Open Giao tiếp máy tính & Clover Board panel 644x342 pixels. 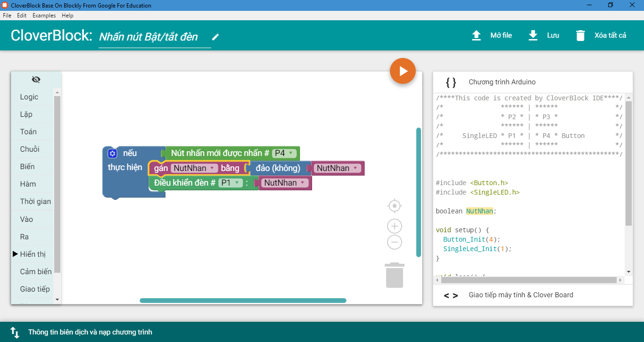pos(533,295)
